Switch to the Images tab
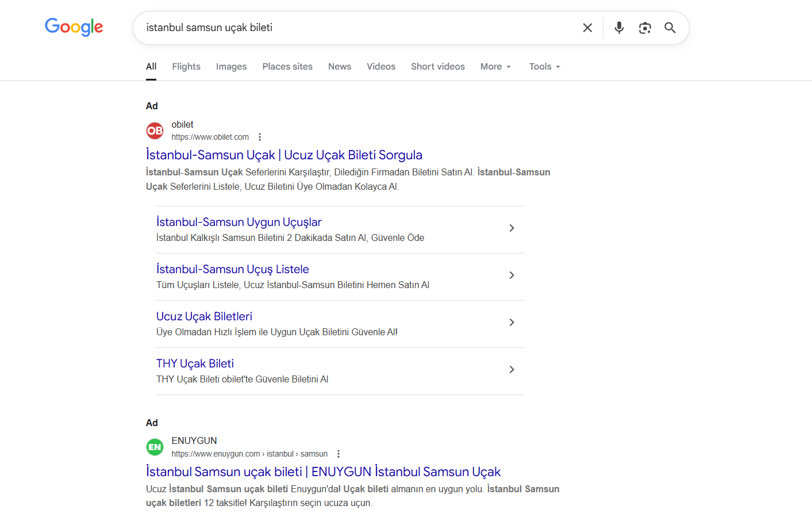Viewport: 812px width, 525px height. [x=231, y=67]
